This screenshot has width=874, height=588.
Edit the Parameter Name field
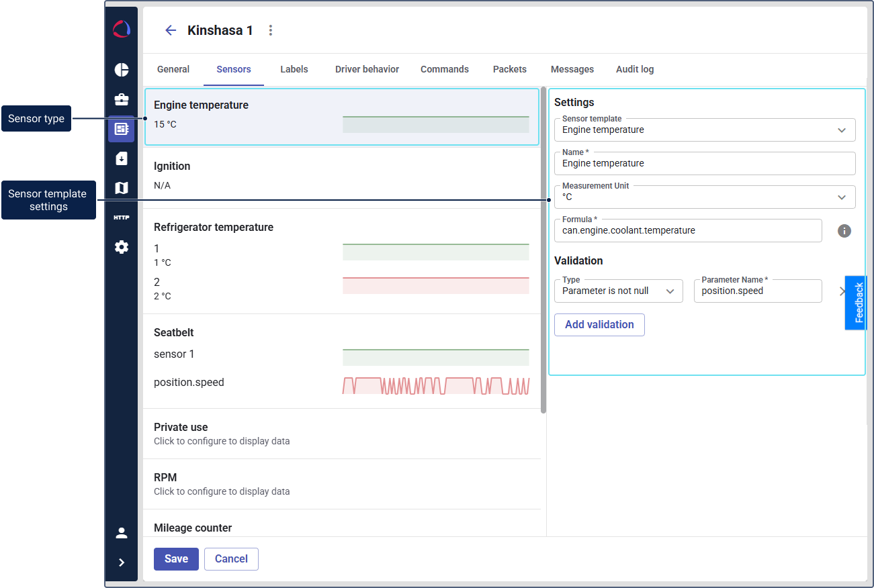pyautogui.click(x=758, y=291)
